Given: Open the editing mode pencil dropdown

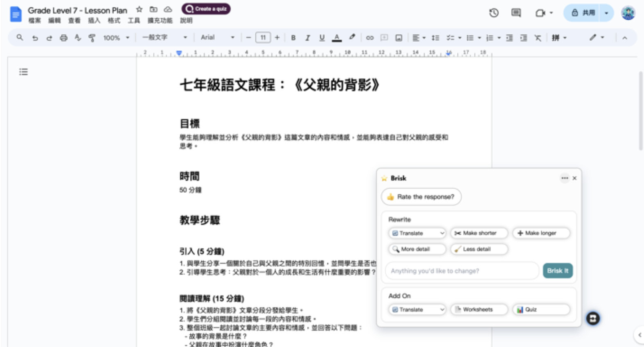Looking at the screenshot, I should 597,38.
